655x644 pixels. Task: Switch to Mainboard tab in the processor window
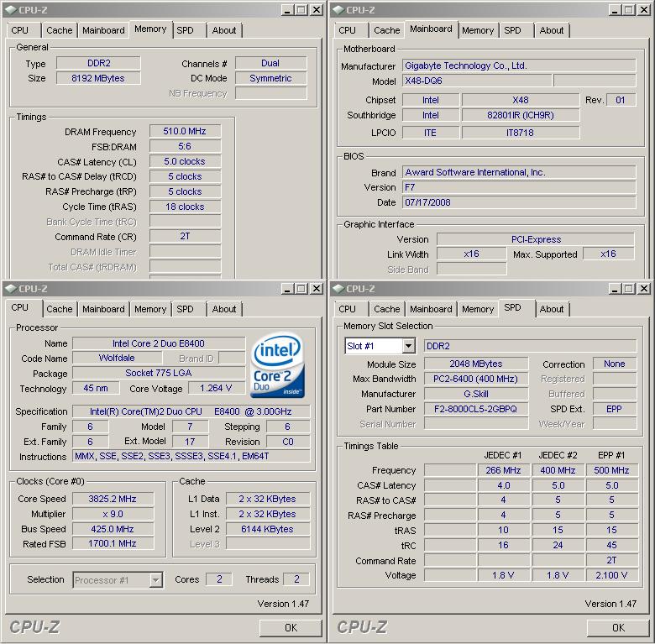click(x=103, y=309)
